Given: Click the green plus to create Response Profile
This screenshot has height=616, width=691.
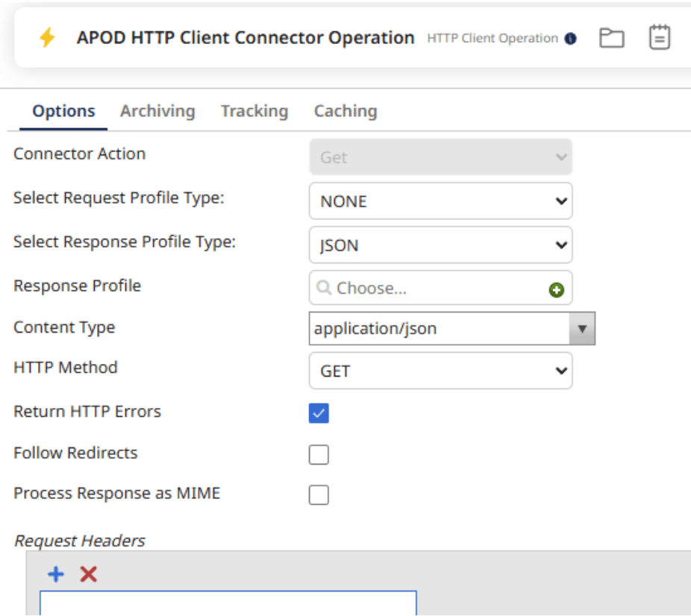Looking at the screenshot, I should (x=556, y=290).
